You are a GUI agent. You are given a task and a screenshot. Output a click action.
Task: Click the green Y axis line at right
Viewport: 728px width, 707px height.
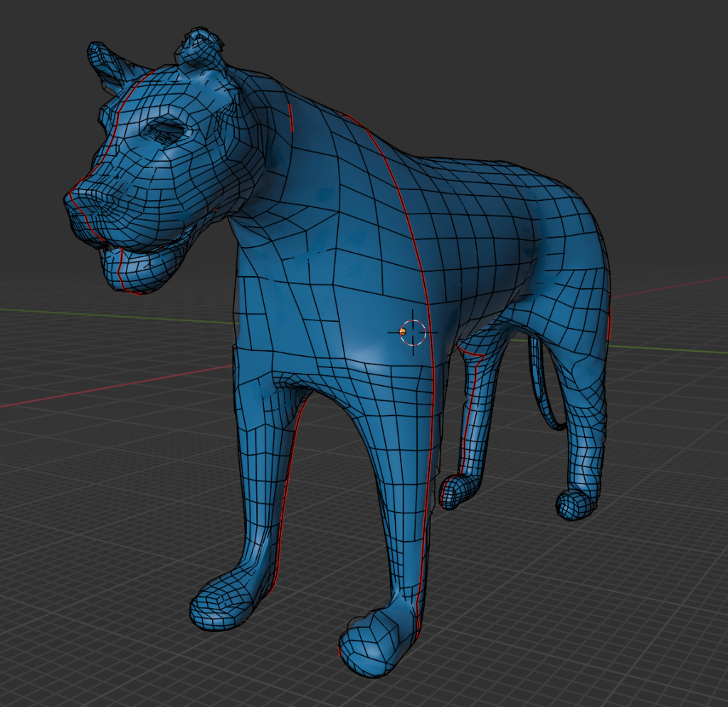coord(669,348)
